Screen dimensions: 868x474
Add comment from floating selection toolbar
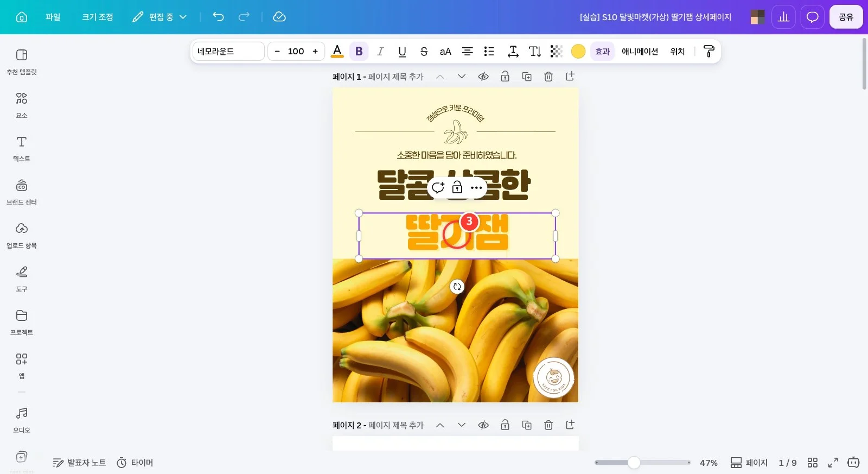438,188
